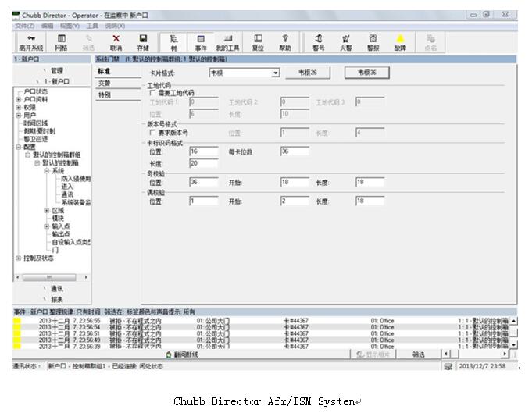
Task: Click the 存储 save disk icon
Action: point(143,38)
